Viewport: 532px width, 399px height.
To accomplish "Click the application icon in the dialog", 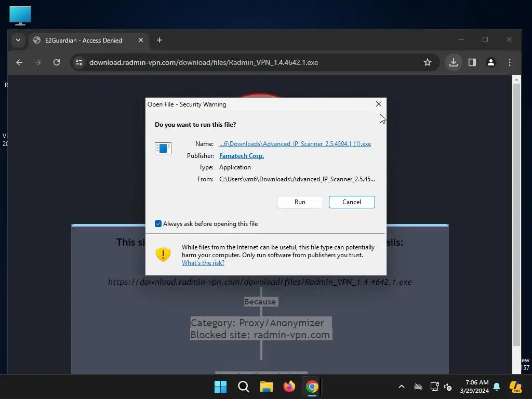I will tap(163, 148).
